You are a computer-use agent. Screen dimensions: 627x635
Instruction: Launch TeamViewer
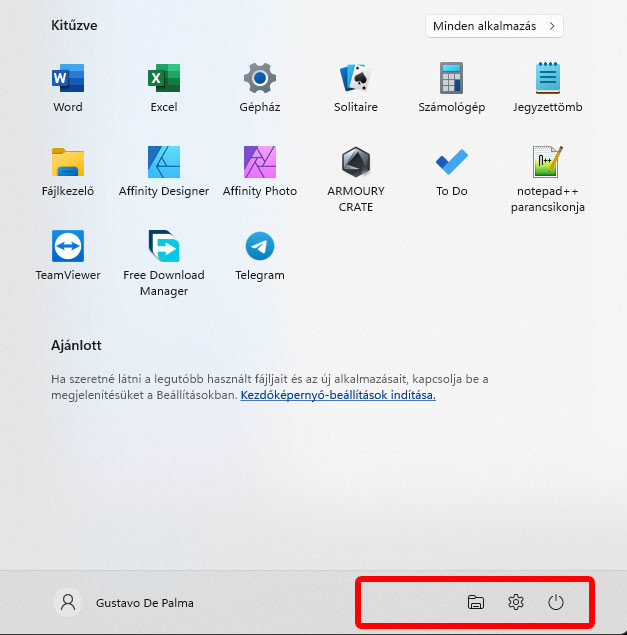pos(68,247)
